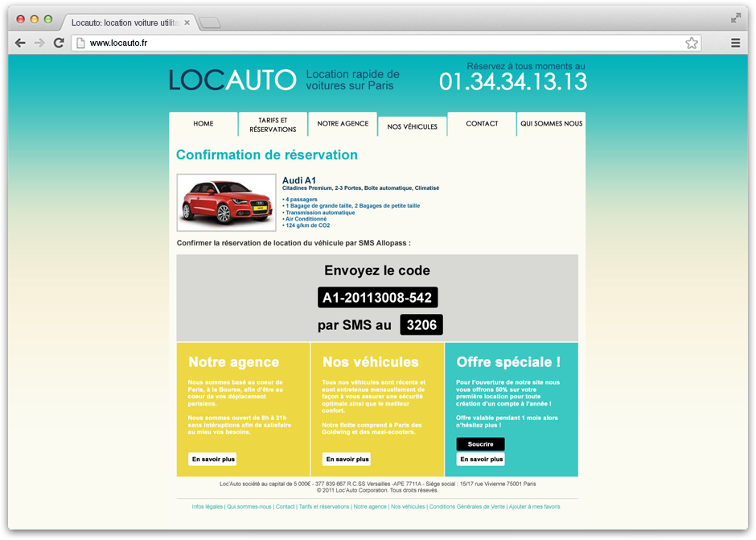Close the Locauto browser tab
The height and width of the screenshot is (540, 756).
click(187, 23)
